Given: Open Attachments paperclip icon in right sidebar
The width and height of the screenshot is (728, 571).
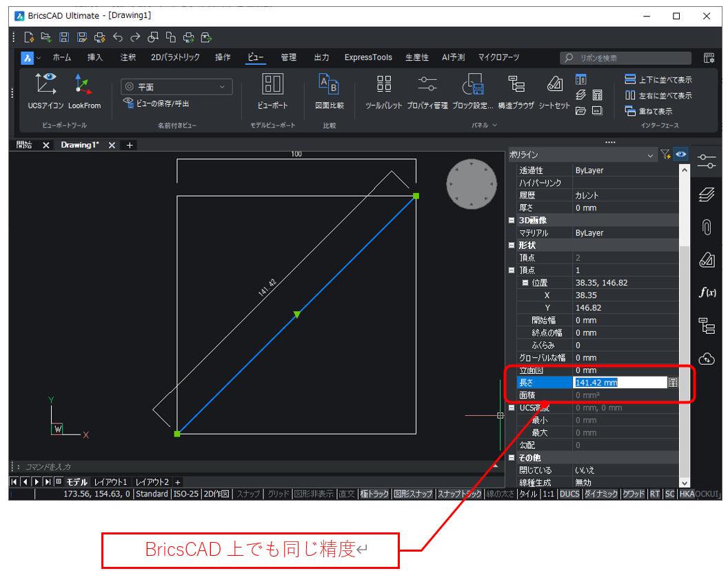Looking at the screenshot, I should click(x=707, y=227).
